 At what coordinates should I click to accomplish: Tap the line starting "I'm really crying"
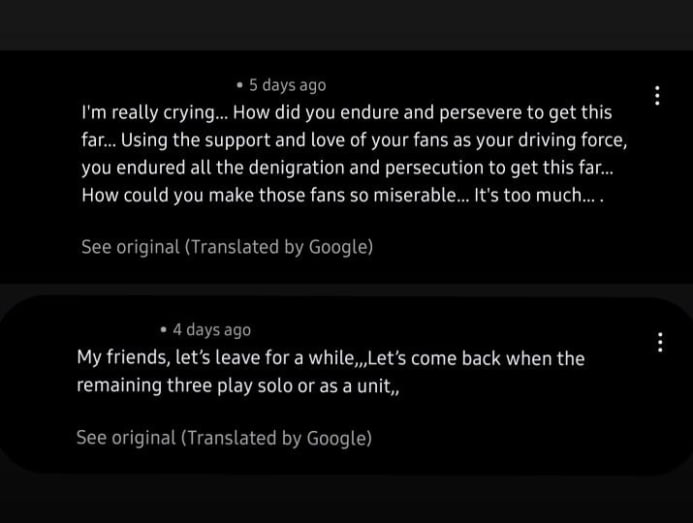[346, 112]
